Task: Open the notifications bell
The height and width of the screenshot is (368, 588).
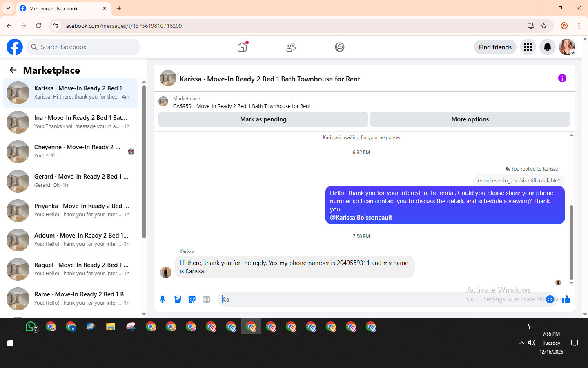Action: 548,47
